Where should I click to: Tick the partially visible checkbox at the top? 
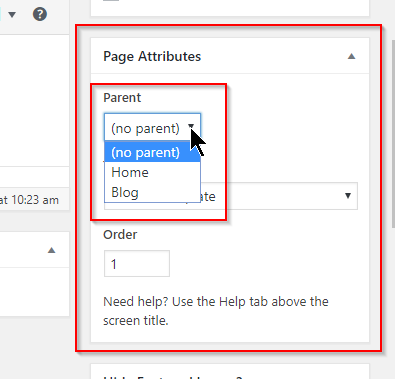(x=111, y=1)
